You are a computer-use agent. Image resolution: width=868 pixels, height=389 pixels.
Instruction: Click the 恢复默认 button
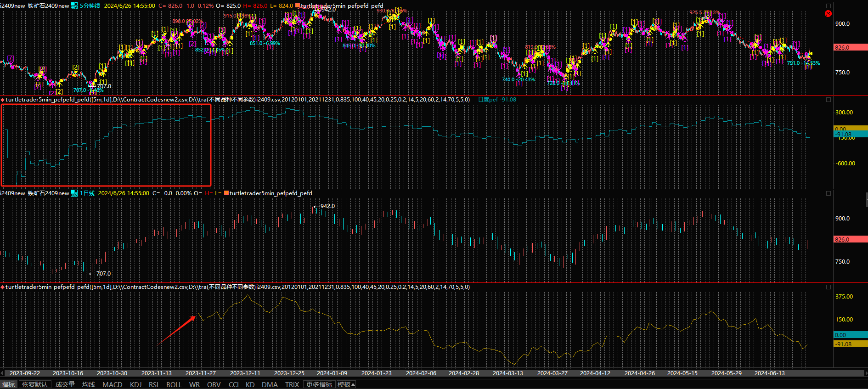pyautogui.click(x=35, y=384)
